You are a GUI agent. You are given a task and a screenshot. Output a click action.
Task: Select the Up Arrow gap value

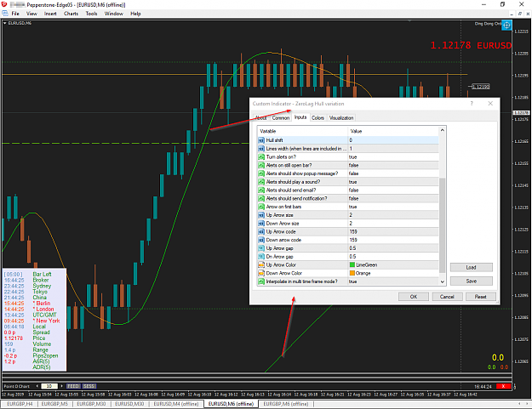[x=393, y=248]
